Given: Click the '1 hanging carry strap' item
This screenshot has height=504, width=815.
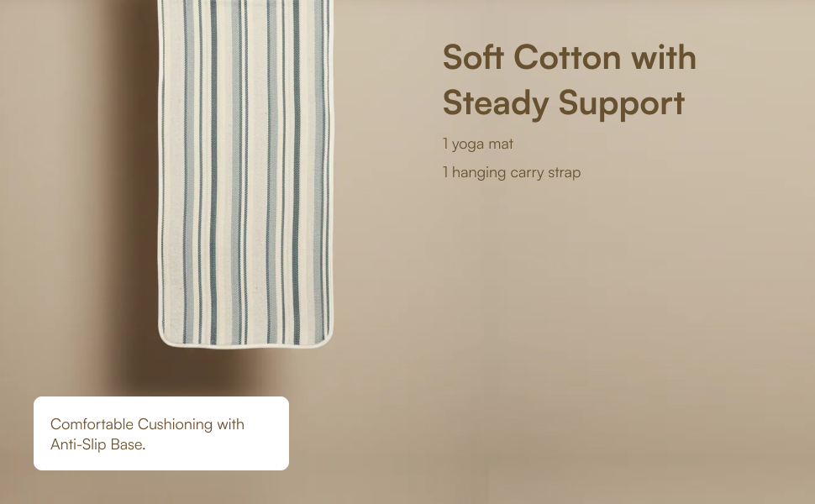Looking at the screenshot, I should [x=512, y=172].
